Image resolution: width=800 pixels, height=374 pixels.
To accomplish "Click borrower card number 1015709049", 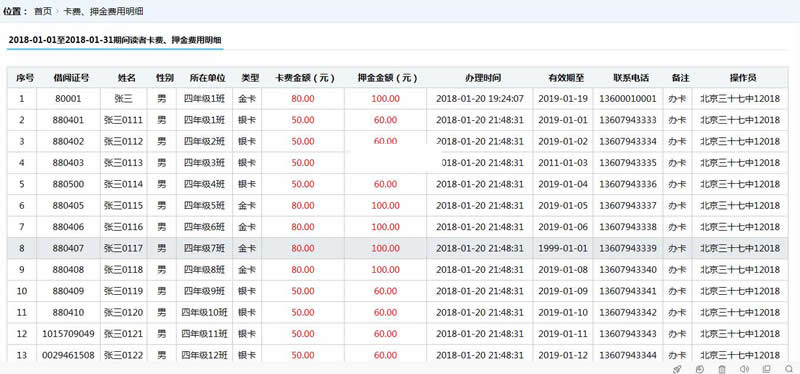I will (68, 334).
